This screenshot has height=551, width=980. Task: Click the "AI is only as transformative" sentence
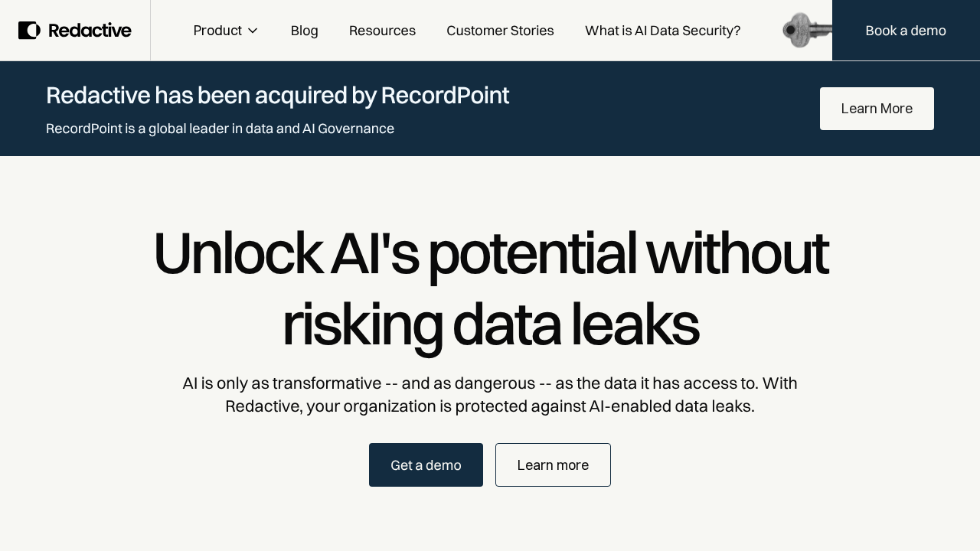[490, 383]
